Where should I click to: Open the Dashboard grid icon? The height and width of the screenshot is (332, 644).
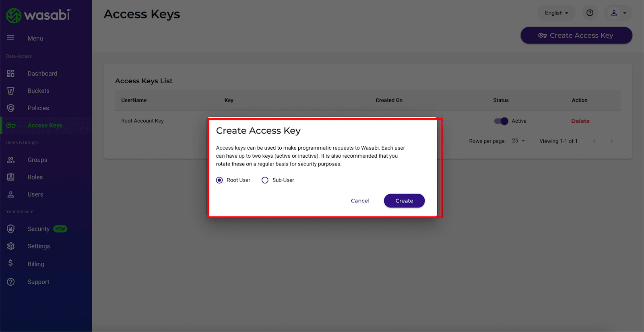click(11, 74)
